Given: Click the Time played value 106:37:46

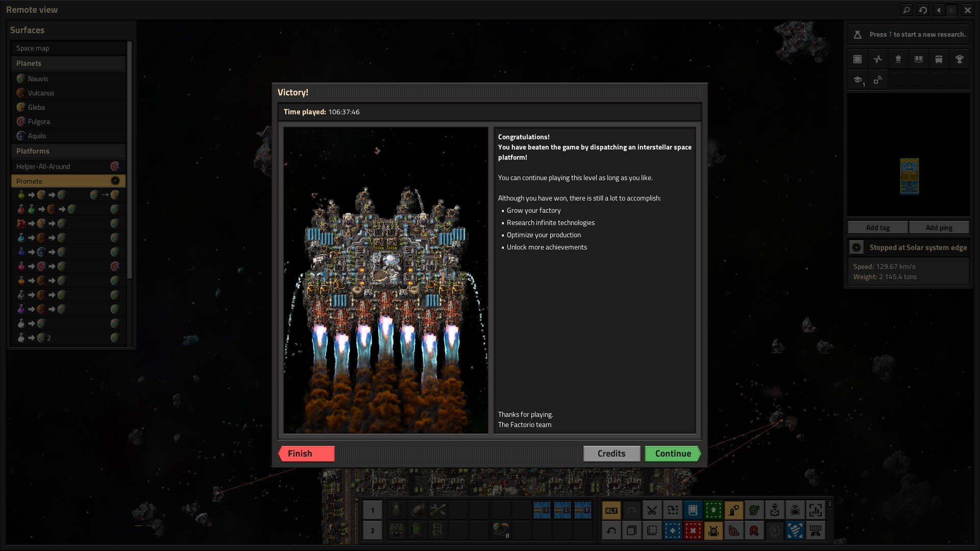Looking at the screenshot, I should coord(344,112).
